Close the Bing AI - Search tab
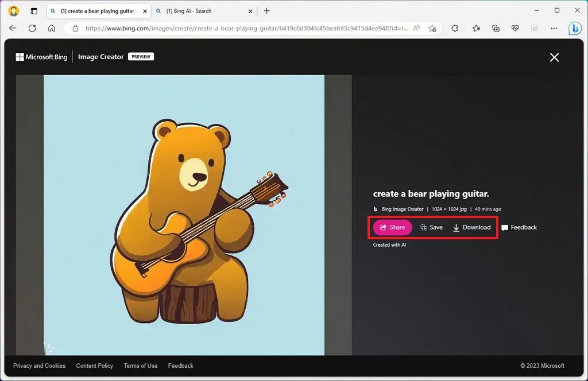The width and height of the screenshot is (588, 381). [250, 11]
